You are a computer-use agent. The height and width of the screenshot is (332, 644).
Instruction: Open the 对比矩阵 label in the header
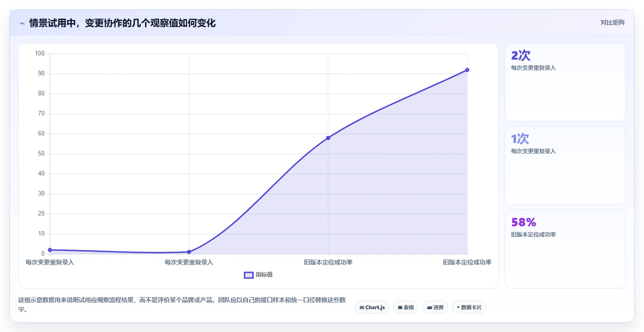pyautogui.click(x=612, y=22)
